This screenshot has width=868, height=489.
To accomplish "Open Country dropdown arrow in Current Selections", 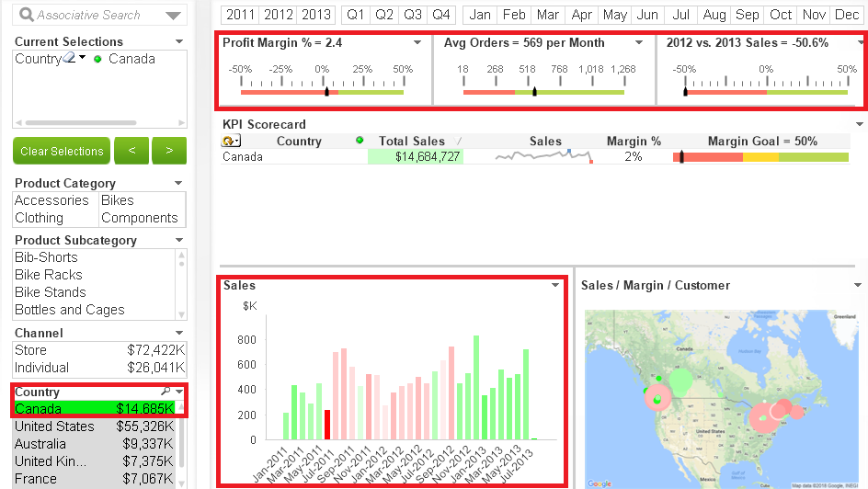I will pyautogui.click(x=83, y=57).
